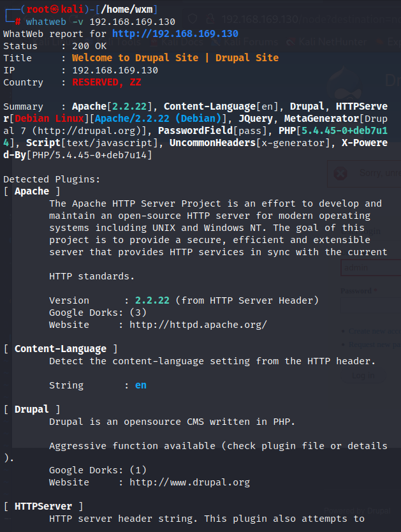
Task: Click the Kali NetHunter bookmark icon
Action: 291,42
